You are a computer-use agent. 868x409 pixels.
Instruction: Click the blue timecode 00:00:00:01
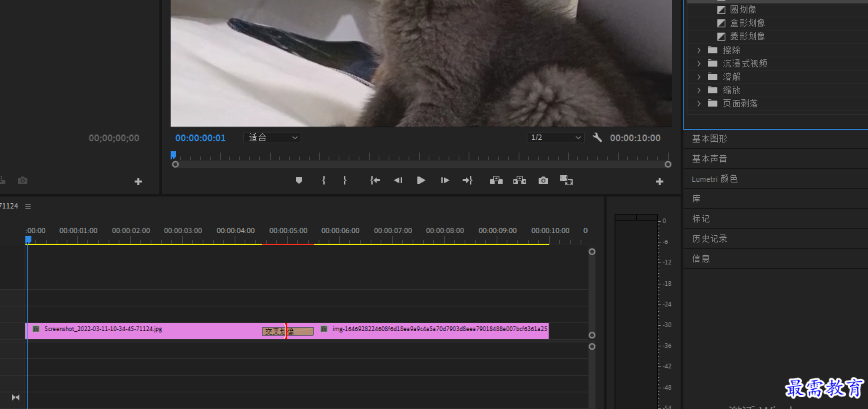pos(201,138)
